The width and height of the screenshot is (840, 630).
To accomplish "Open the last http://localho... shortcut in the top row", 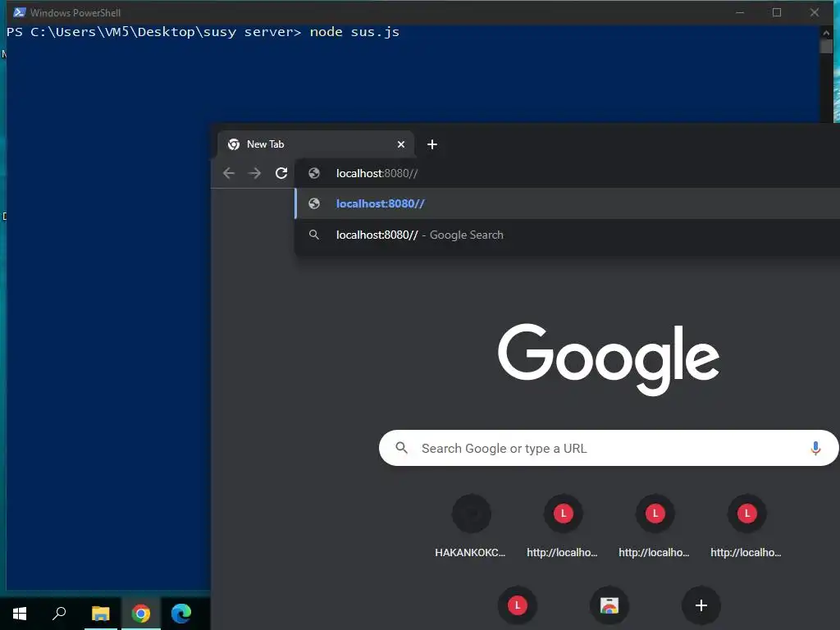I will click(746, 527).
